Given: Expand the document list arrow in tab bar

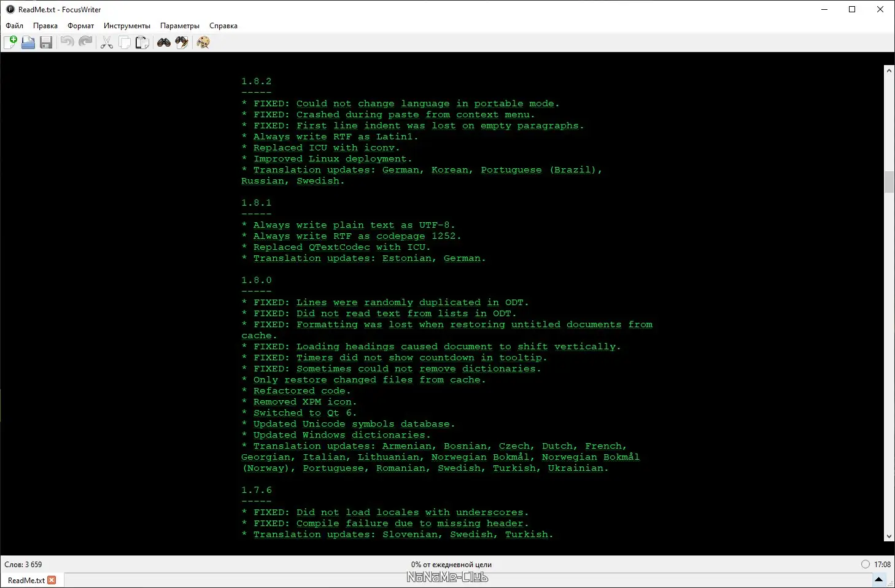Looking at the screenshot, I should (879, 580).
